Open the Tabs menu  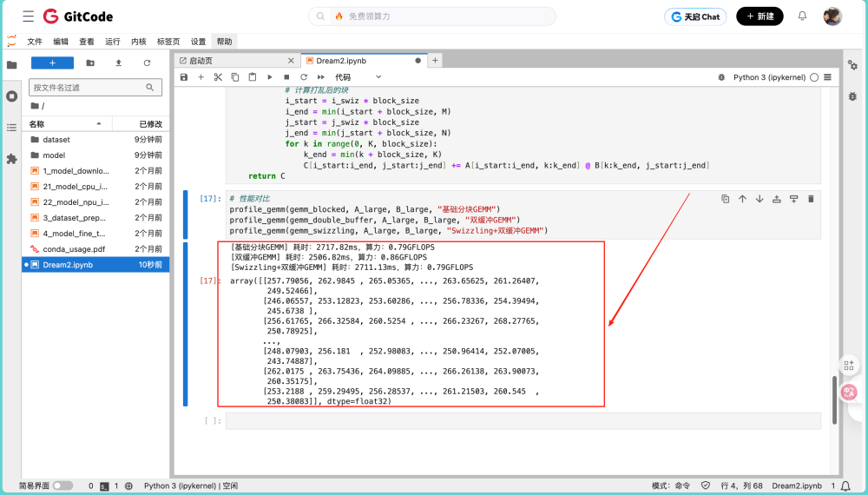[x=168, y=42]
